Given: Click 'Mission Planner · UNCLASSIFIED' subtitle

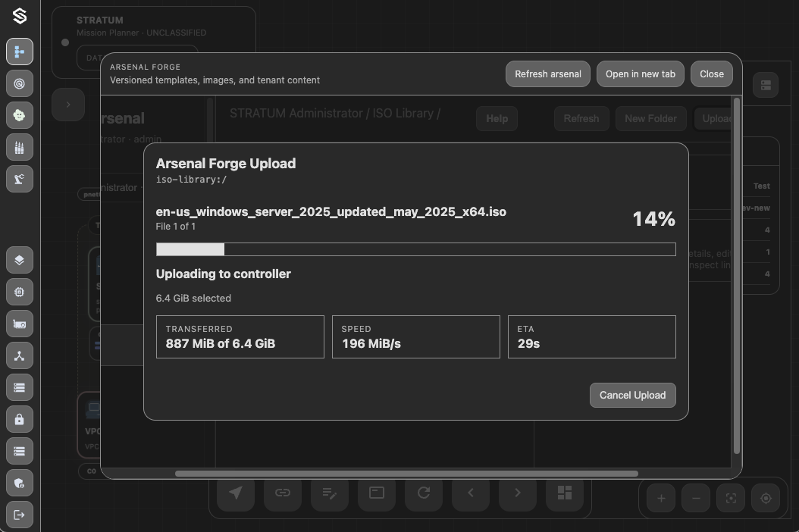Looking at the screenshot, I should (141, 33).
